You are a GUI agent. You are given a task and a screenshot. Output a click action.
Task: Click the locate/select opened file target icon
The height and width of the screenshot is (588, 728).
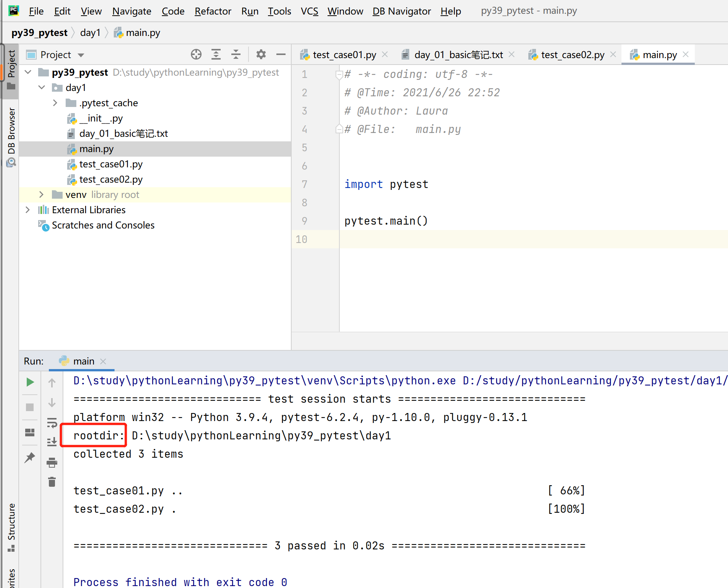[x=196, y=55]
